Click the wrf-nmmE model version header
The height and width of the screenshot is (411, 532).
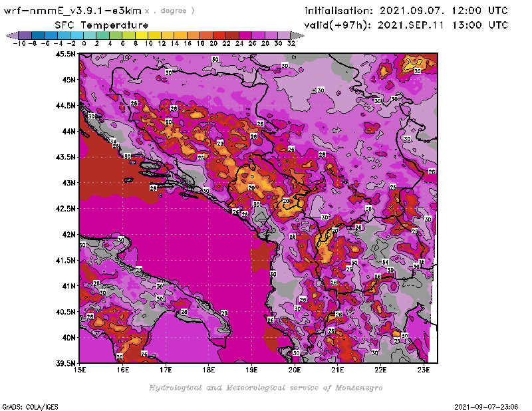(73, 11)
